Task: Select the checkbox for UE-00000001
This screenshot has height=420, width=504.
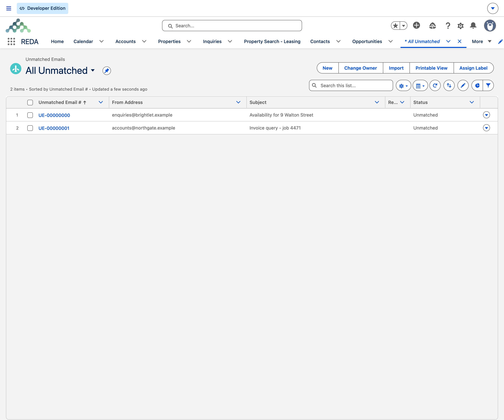Action: [30, 128]
